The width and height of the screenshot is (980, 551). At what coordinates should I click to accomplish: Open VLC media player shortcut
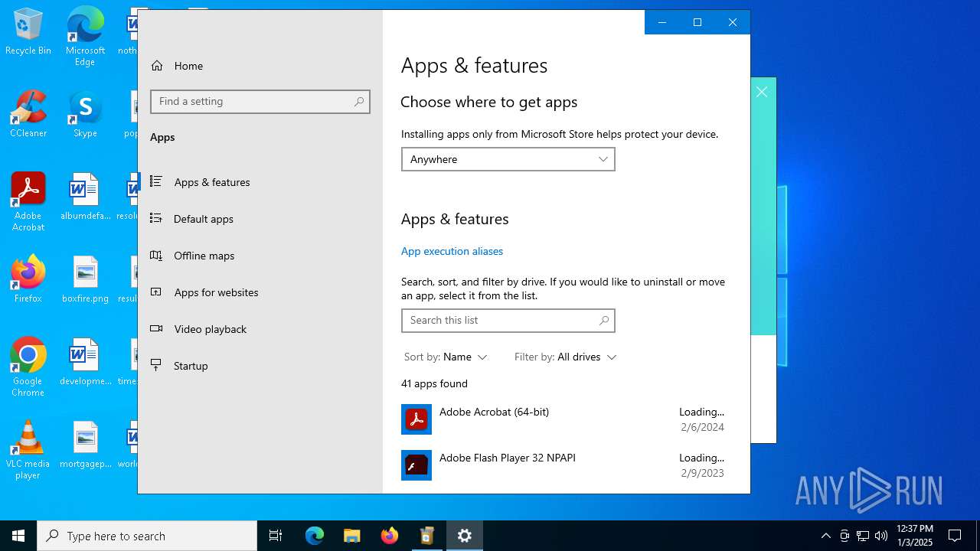click(28, 450)
